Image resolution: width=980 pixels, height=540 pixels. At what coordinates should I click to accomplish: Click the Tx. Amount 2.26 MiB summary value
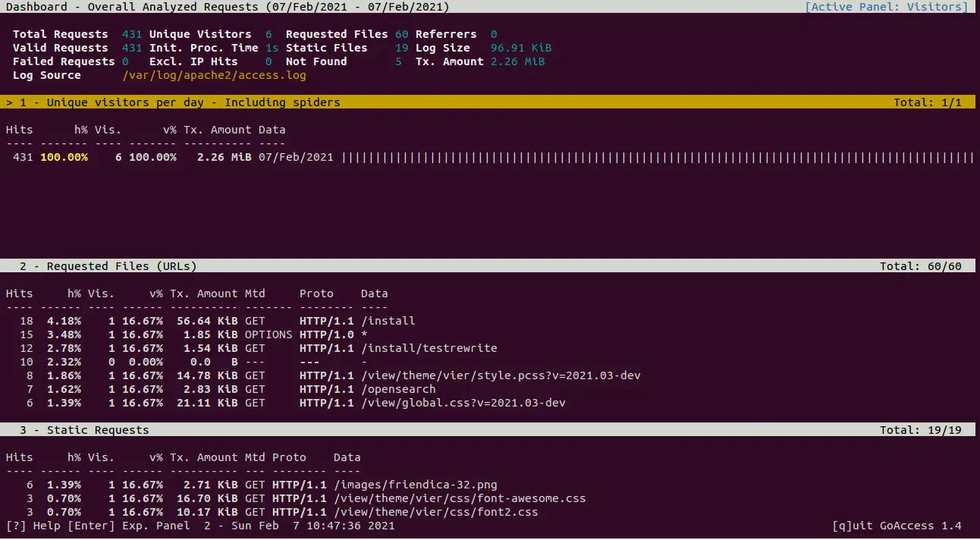point(518,61)
